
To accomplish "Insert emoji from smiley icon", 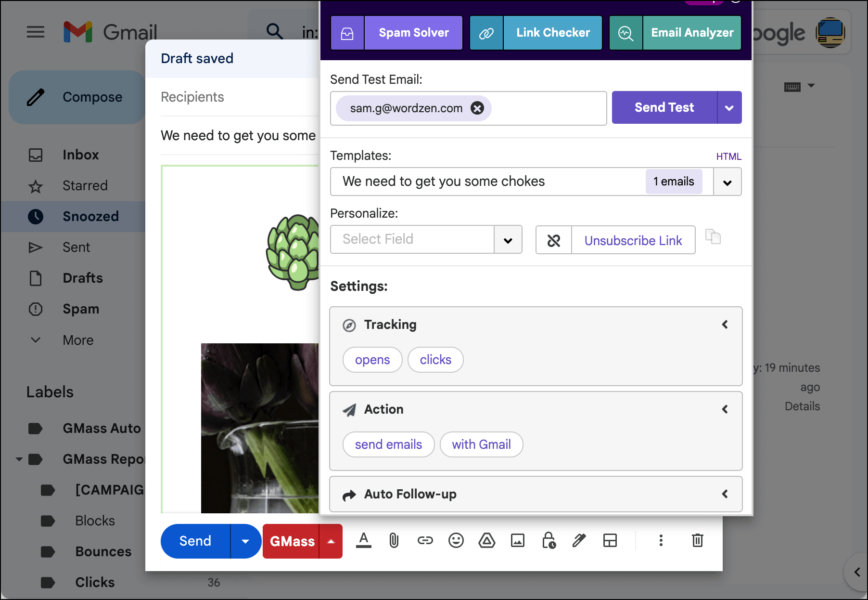I will click(456, 541).
